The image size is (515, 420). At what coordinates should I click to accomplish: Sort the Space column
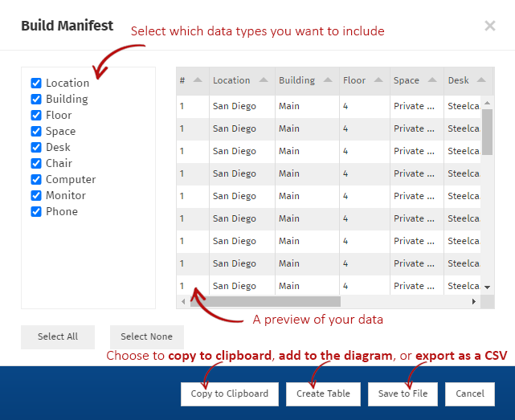coord(432,80)
